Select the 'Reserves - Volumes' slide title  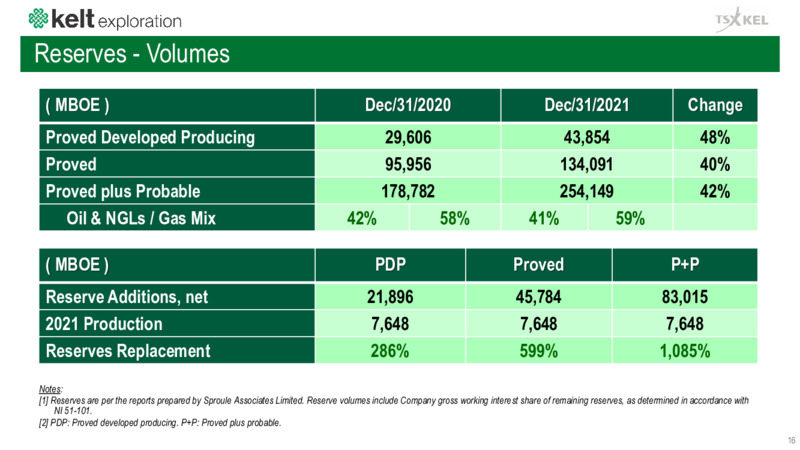point(132,54)
